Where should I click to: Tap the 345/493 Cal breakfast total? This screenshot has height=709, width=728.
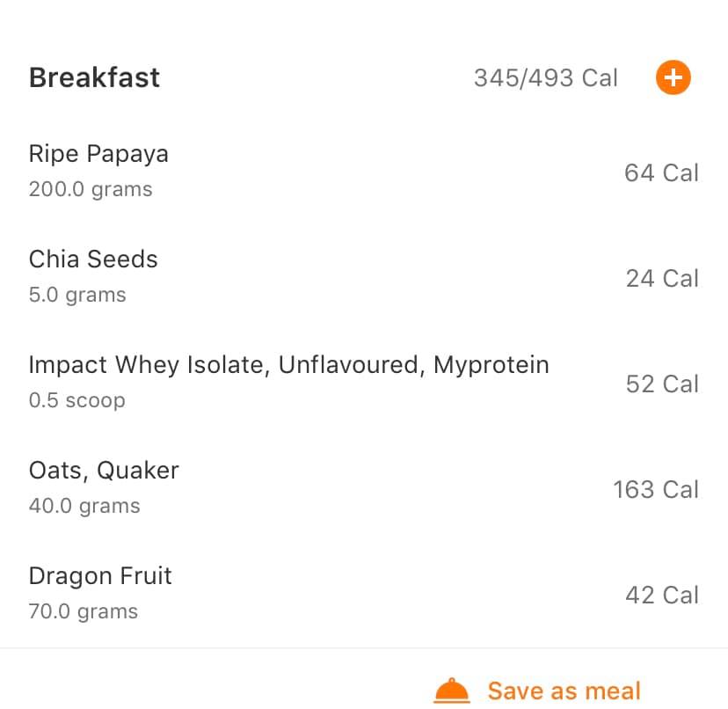click(546, 77)
